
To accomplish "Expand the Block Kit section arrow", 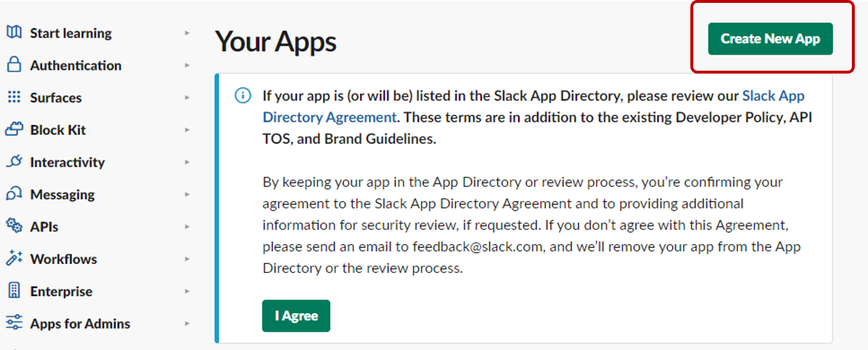I will click(187, 130).
